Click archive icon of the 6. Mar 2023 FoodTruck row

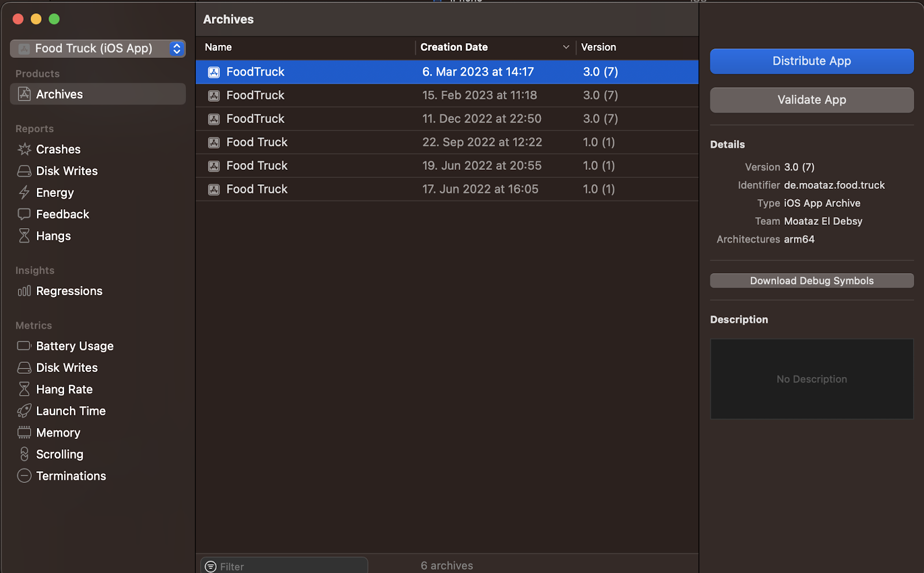(x=214, y=72)
